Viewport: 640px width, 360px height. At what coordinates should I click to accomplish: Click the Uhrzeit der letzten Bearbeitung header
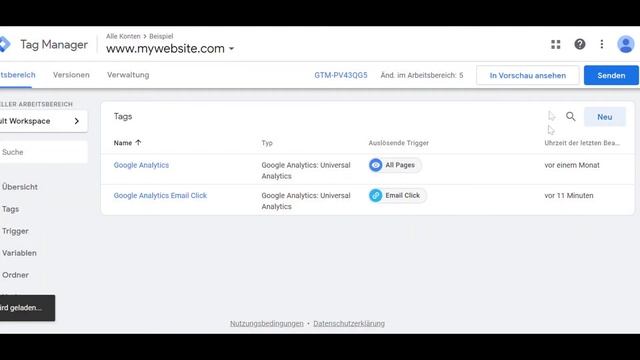point(582,143)
